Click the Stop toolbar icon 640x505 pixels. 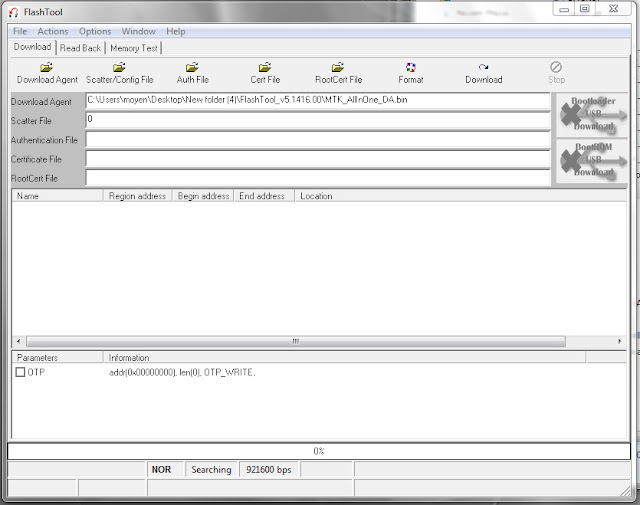556,67
